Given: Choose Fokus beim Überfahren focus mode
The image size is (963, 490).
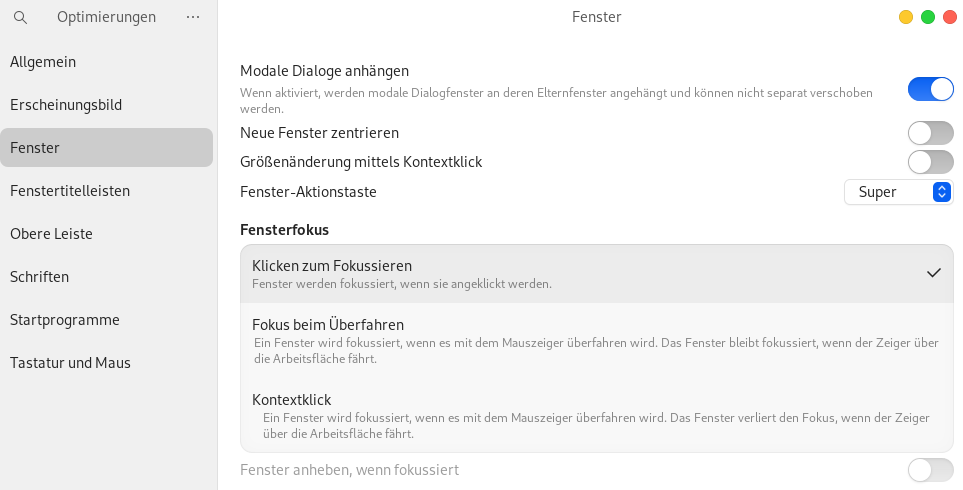Looking at the screenshot, I should [x=596, y=340].
